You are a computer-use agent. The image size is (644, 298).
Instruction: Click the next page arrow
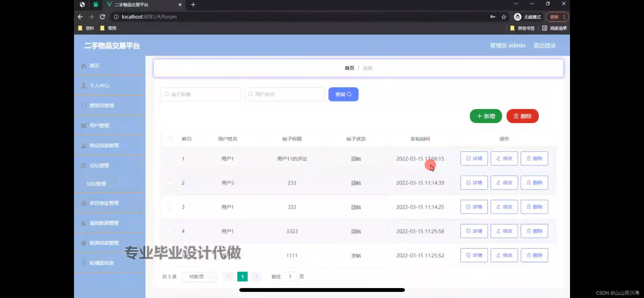[x=256, y=277]
